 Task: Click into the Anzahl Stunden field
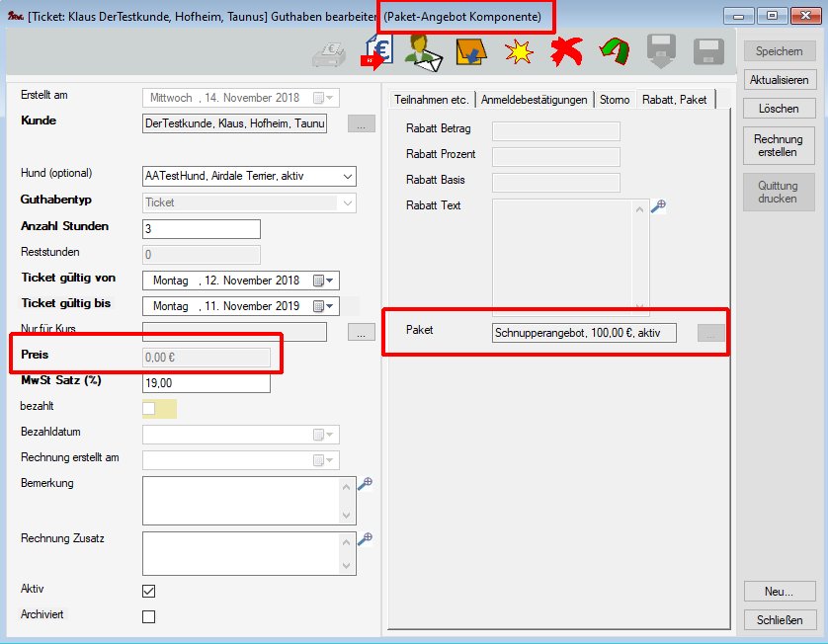(x=201, y=229)
